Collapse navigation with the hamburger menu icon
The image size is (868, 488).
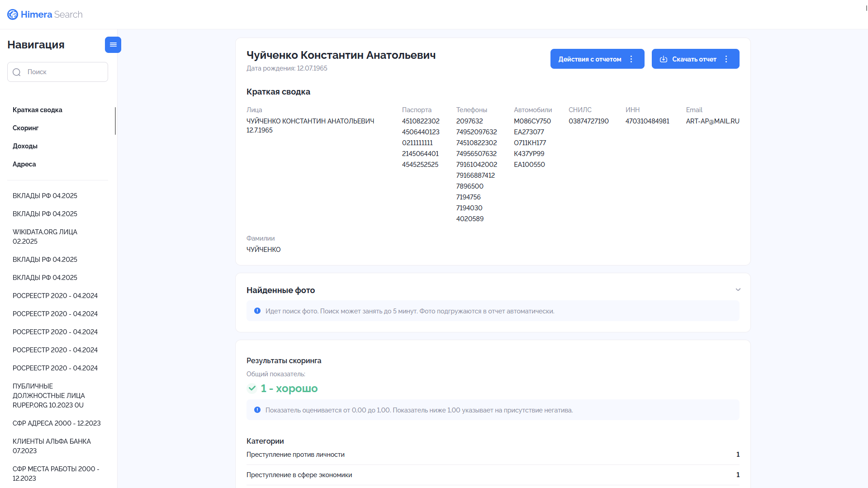point(113,45)
